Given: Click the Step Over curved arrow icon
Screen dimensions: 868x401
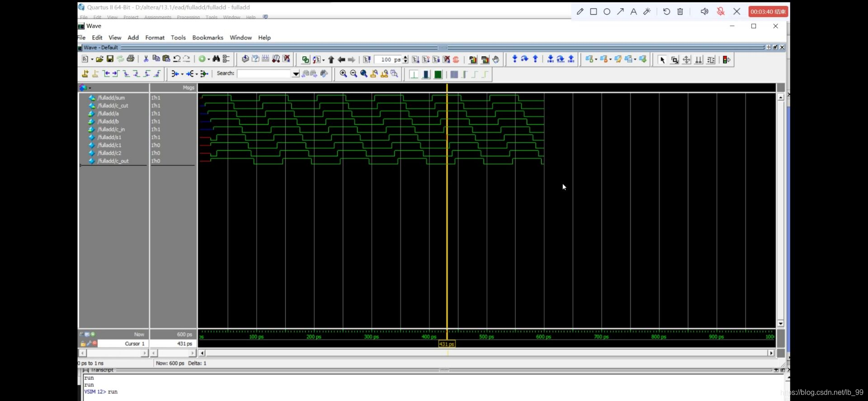Looking at the screenshot, I should (524, 59).
